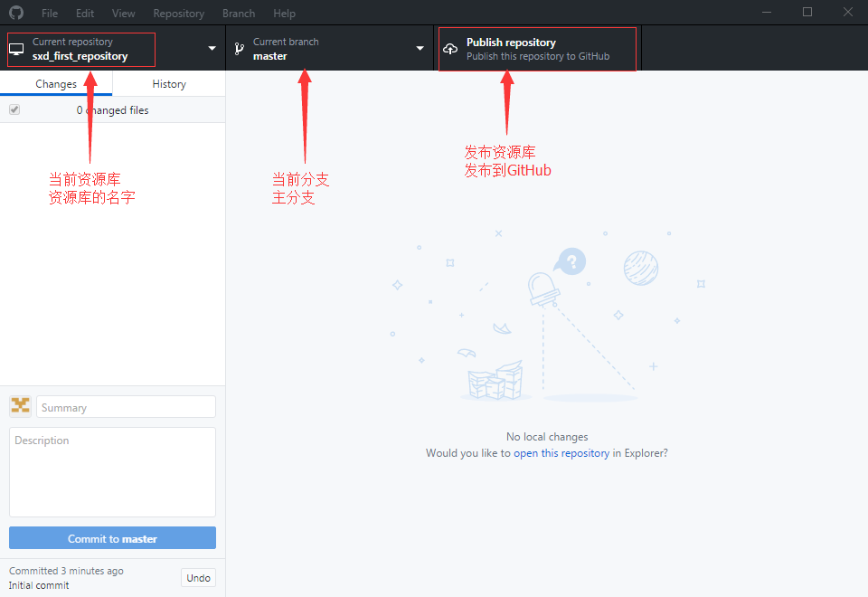The image size is (868, 597).
Task: Minimize the GitHub Desktop window
Action: click(x=767, y=12)
